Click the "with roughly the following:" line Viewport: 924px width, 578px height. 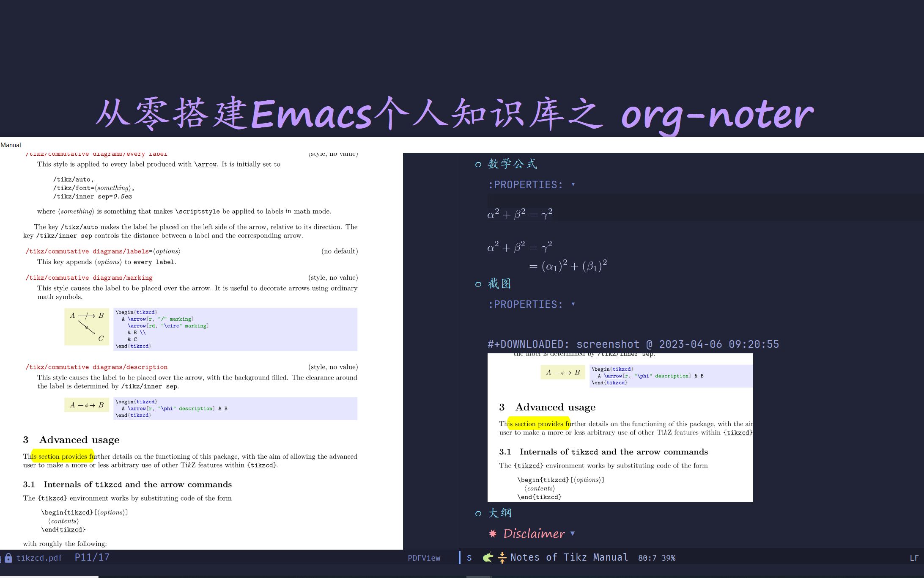click(x=65, y=544)
